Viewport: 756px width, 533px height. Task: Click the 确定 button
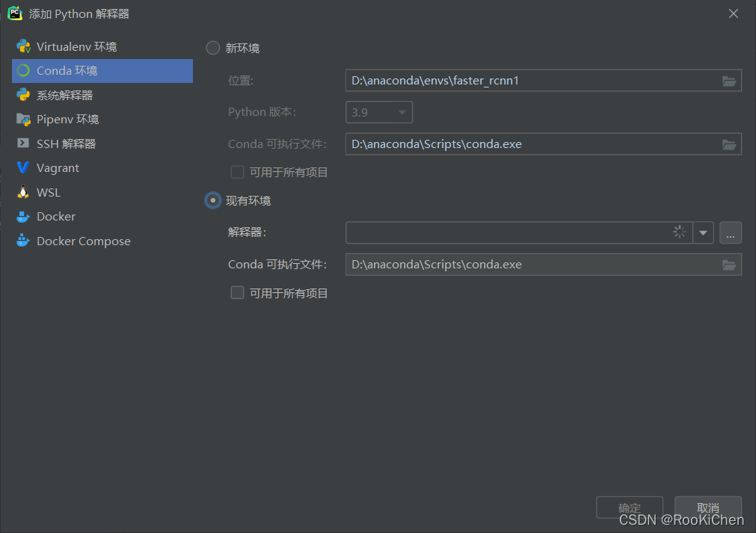pos(629,508)
